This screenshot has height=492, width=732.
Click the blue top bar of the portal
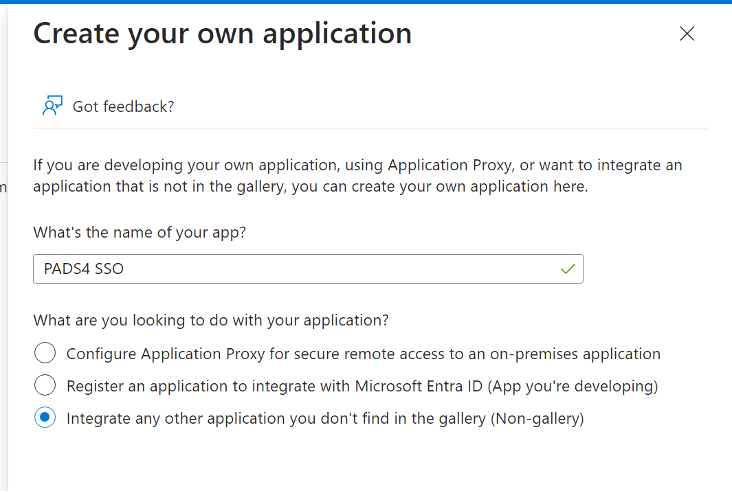(366, 2)
